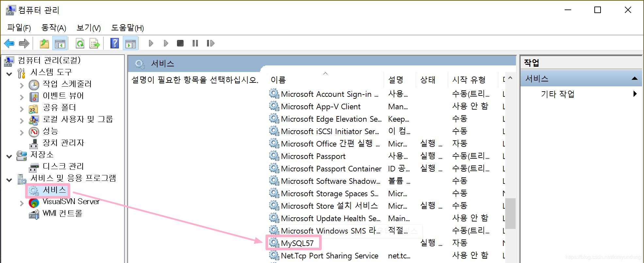Expand the 이벤트 뷰어 node
The image size is (644, 263).
click(22, 97)
